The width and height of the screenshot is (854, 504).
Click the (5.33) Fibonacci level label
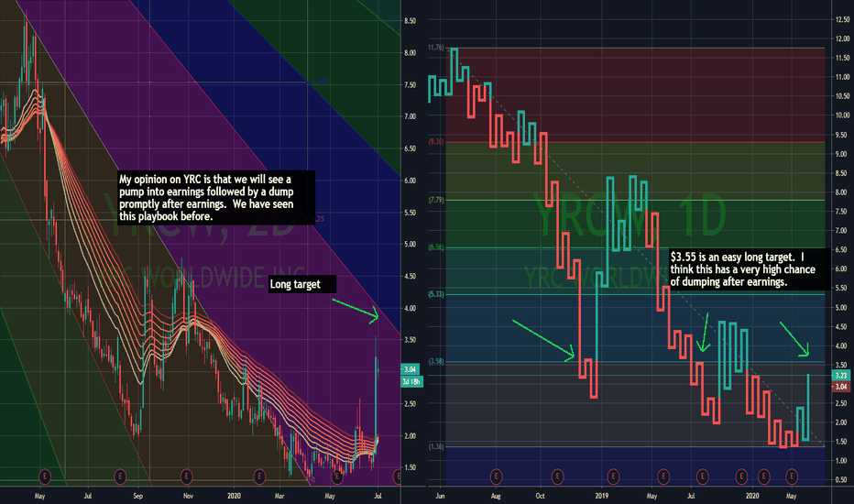click(x=436, y=294)
